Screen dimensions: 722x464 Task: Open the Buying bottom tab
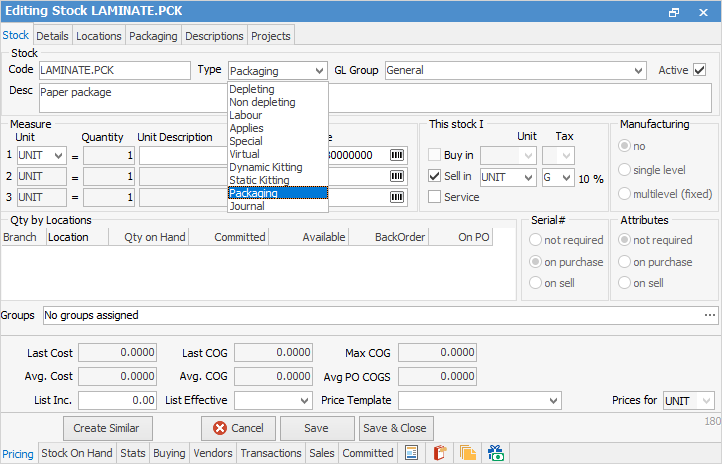(169, 453)
